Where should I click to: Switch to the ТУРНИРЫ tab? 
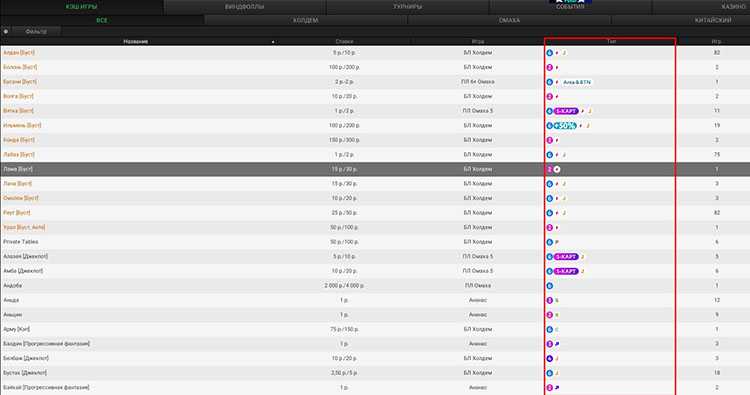click(408, 7)
